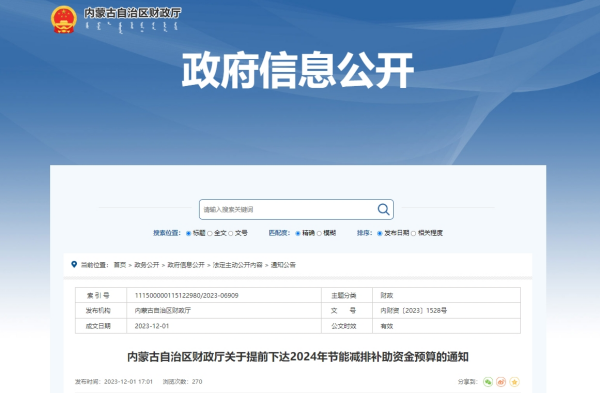Image resolution: width=600 pixels, height=393 pixels.
Task: Click the Mongolian script subtitle in header
Action: [131, 27]
